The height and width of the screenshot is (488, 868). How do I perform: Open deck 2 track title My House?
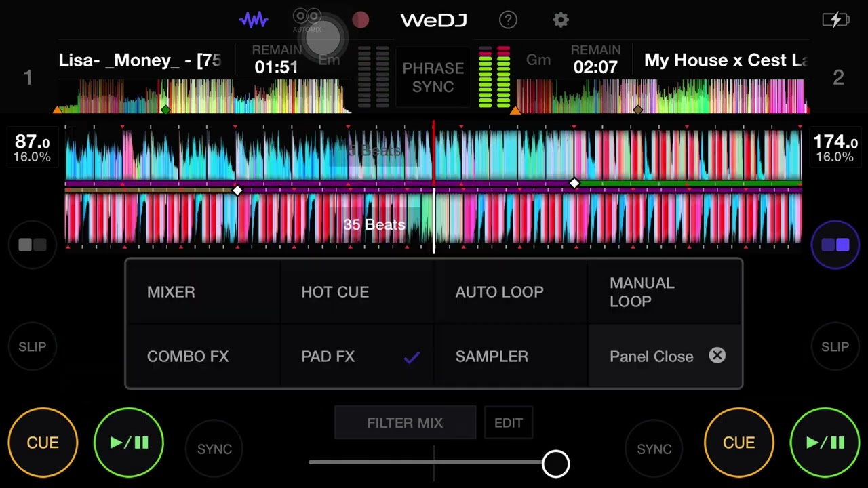[x=726, y=60]
